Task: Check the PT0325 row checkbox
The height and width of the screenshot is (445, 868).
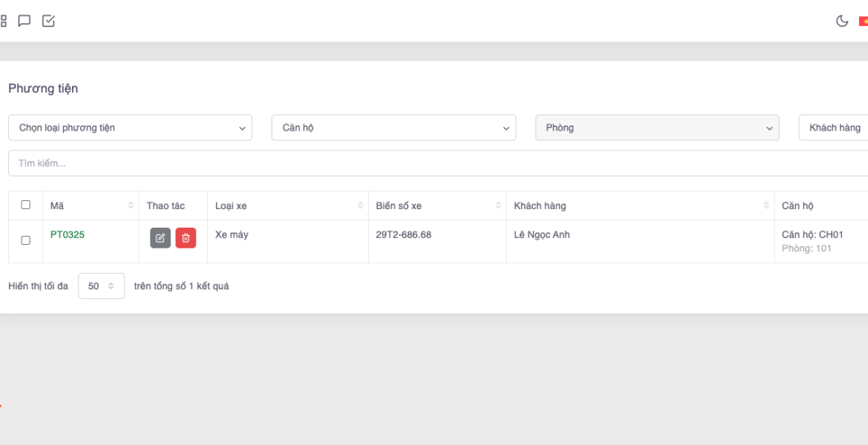Action: 26,240
